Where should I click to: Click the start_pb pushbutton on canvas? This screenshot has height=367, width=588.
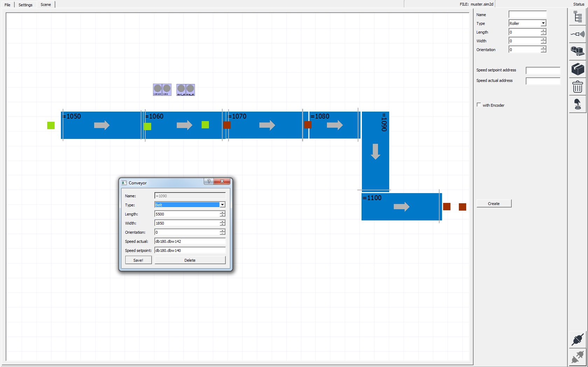tap(181, 90)
